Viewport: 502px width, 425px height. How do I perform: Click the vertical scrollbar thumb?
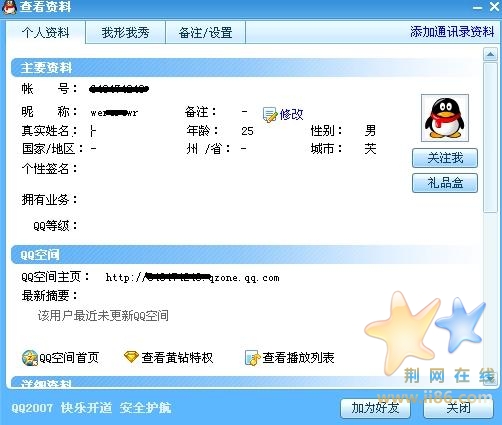490,137
